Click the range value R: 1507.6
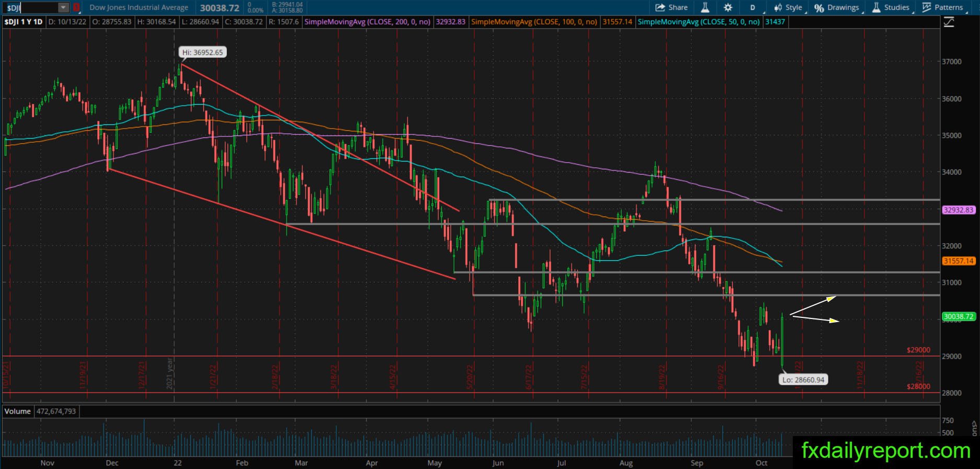The height and width of the screenshot is (469, 980). point(283,22)
